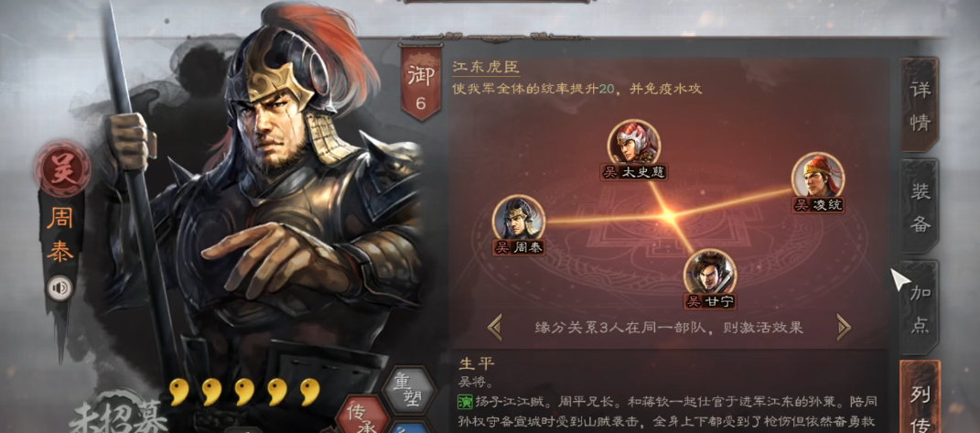Click the green 演 tag in biography

tap(465, 398)
